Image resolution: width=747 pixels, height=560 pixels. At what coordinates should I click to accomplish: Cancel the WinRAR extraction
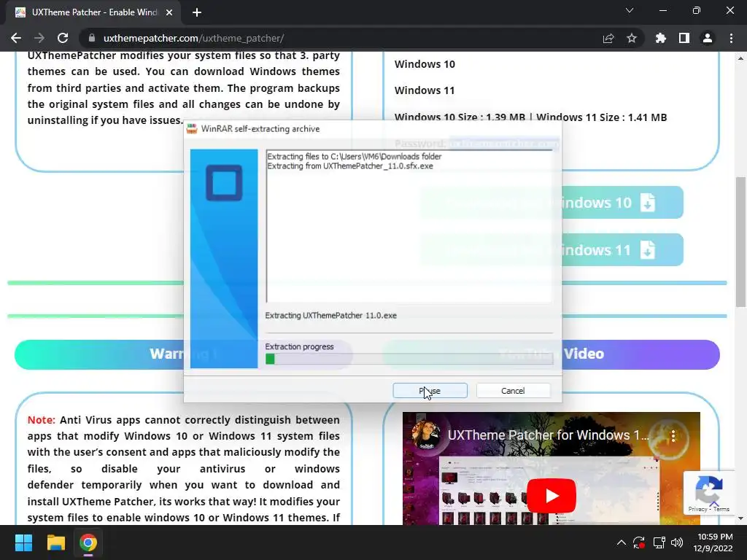click(513, 391)
